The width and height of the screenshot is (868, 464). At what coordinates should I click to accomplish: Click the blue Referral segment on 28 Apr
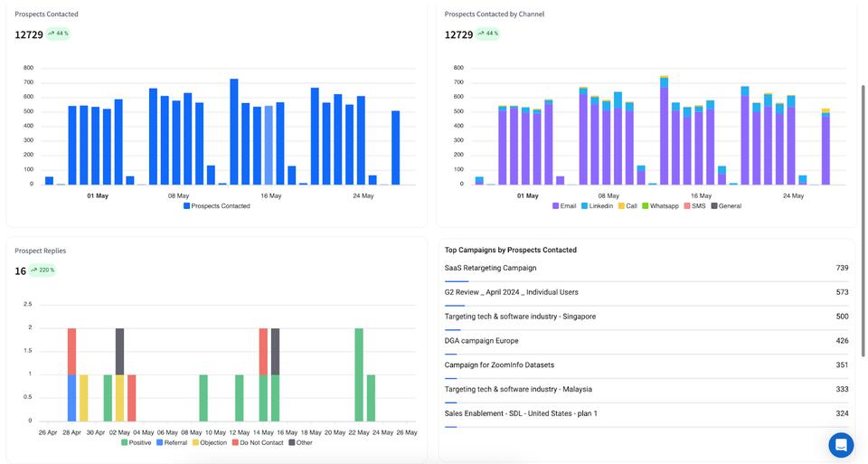point(71,398)
